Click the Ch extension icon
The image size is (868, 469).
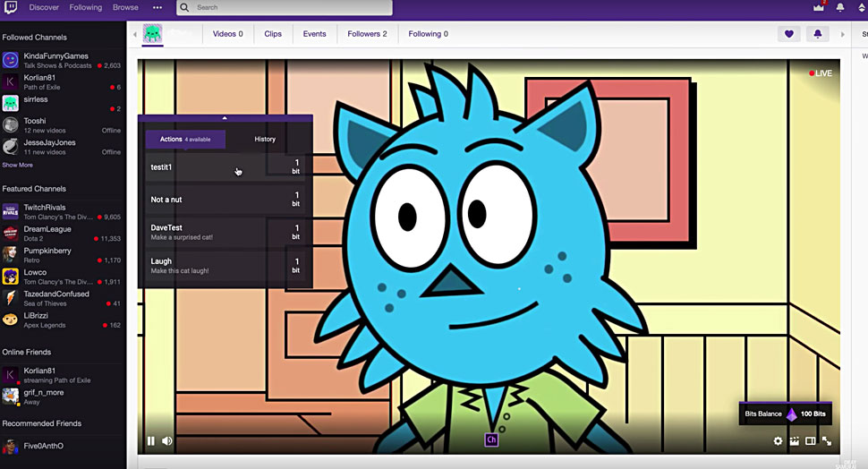click(491, 439)
